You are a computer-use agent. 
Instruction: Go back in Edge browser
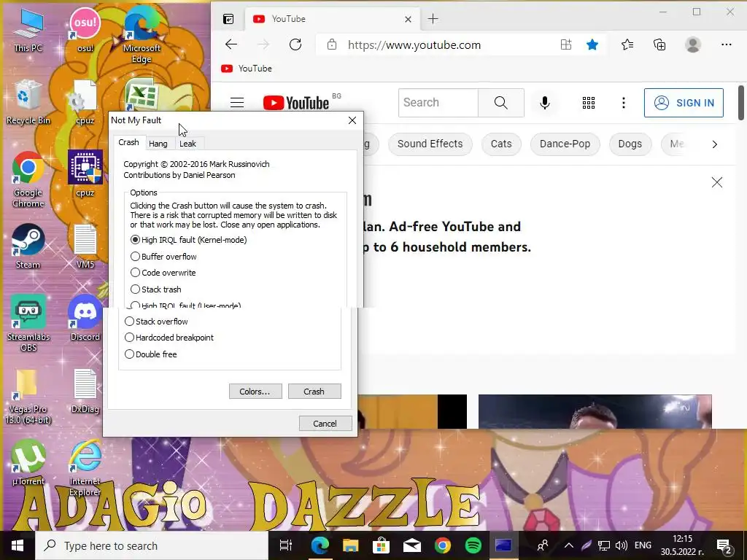[231, 44]
